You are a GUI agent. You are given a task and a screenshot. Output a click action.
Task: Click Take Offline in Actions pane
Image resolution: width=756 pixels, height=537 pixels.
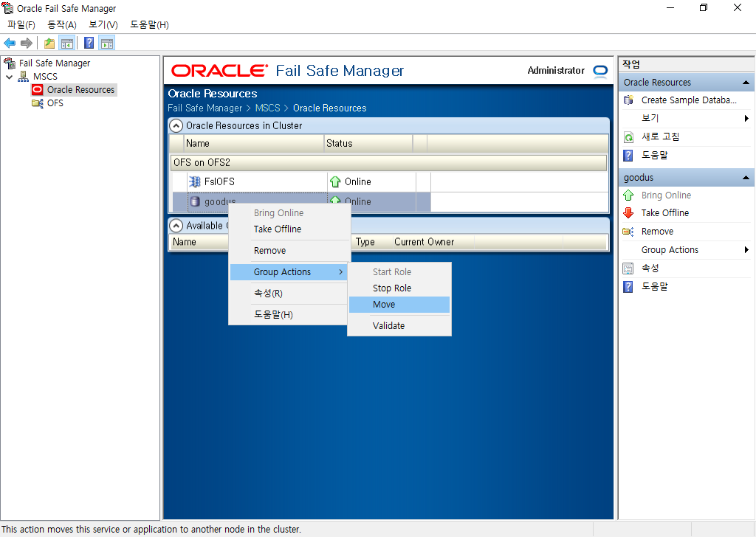tap(665, 213)
